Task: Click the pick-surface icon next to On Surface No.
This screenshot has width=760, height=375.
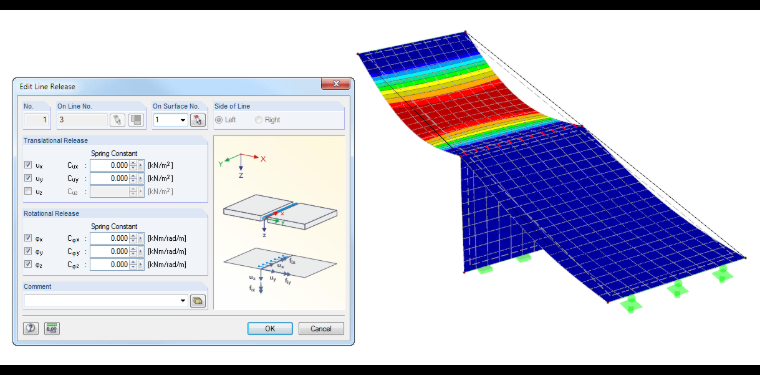Action: click(198, 120)
